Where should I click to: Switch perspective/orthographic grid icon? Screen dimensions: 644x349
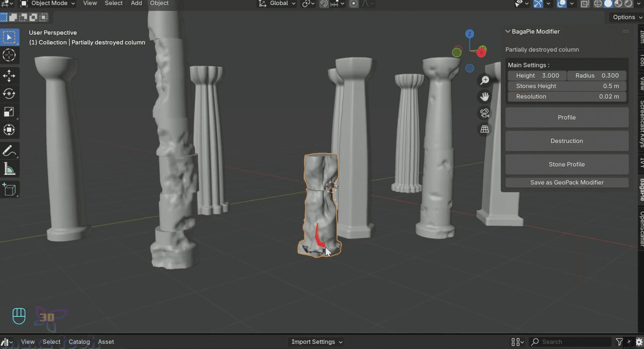click(x=485, y=129)
